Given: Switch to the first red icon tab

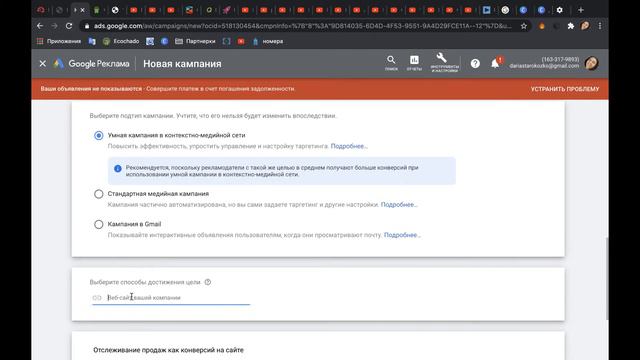Looking at the screenshot, I should pyautogui.click(x=134, y=10).
